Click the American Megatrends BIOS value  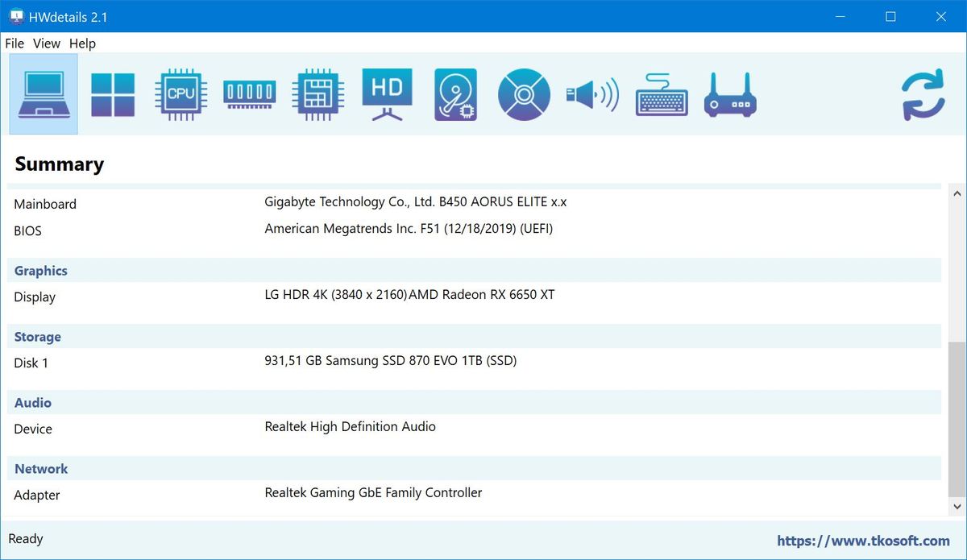pos(409,229)
